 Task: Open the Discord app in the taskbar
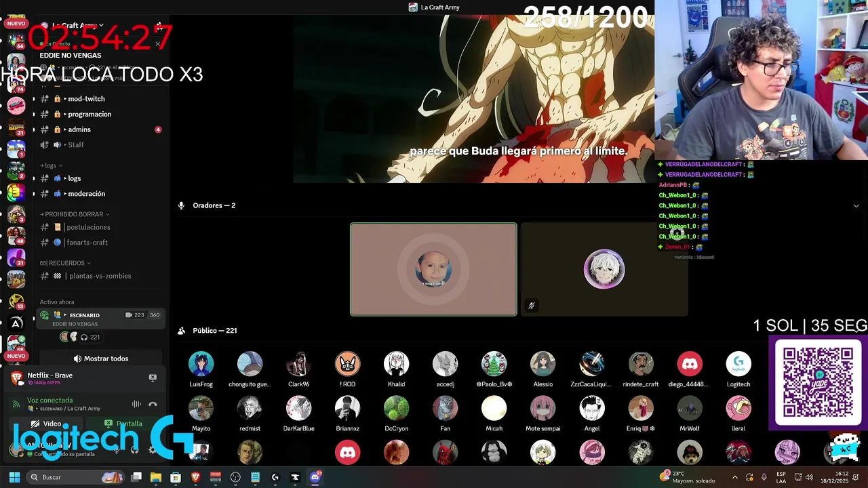[315, 477]
